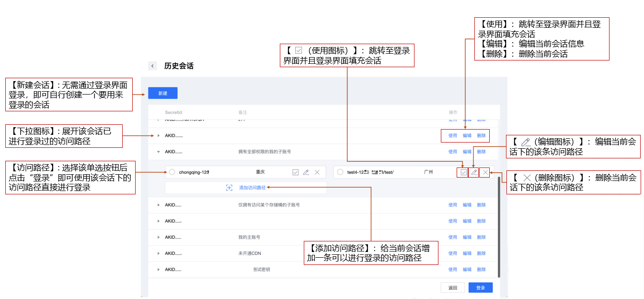
Task: Click 使用 for 仅拥有访问某个存储桶的子账号 row
Action: pos(453,205)
